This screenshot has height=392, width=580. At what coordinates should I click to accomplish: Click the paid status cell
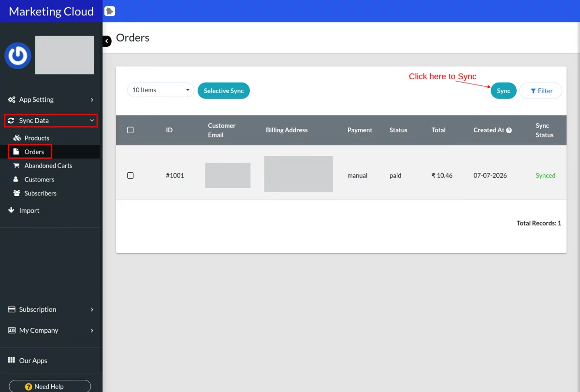point(395,175)
